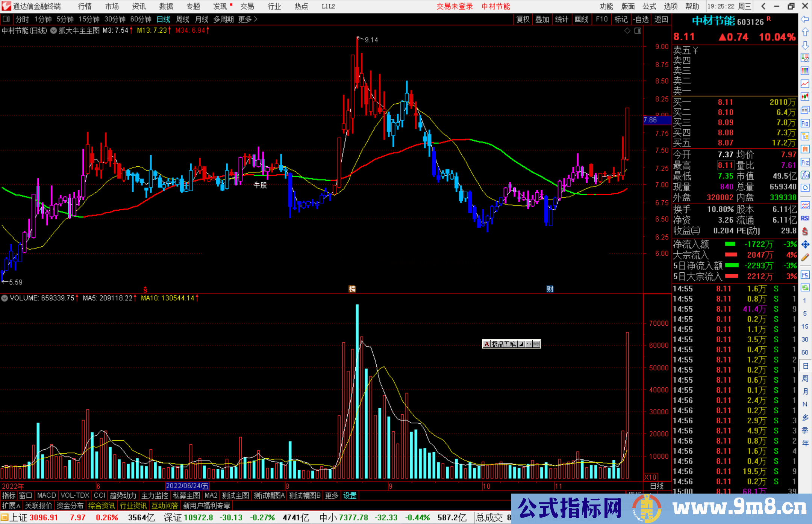Click the pencil drawing tool icon

[x=805, y=257]
